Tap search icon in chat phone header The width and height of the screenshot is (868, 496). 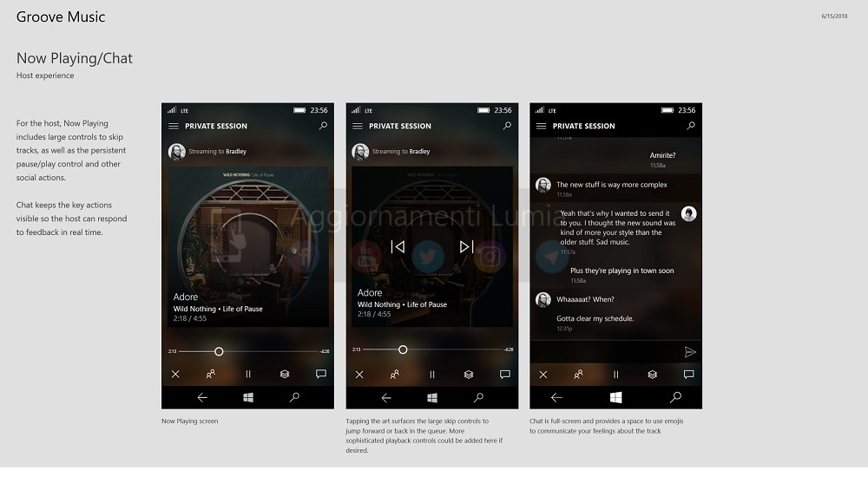click(x=691, y=126)
